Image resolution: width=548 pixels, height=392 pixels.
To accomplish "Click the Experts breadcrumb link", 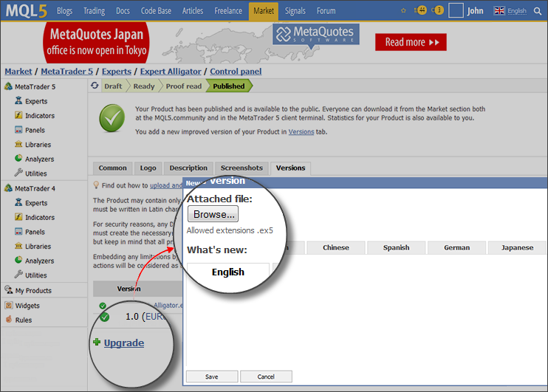I will click(x=117, y=72).
